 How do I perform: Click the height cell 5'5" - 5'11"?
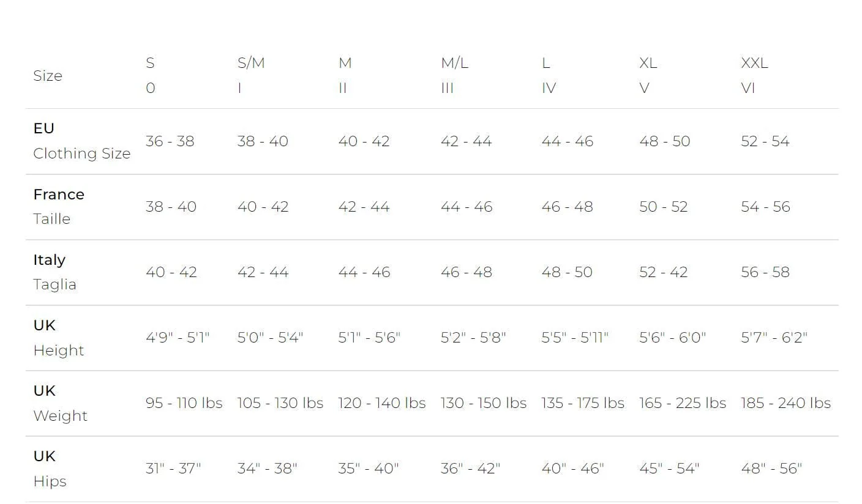(x=575, y=338)
